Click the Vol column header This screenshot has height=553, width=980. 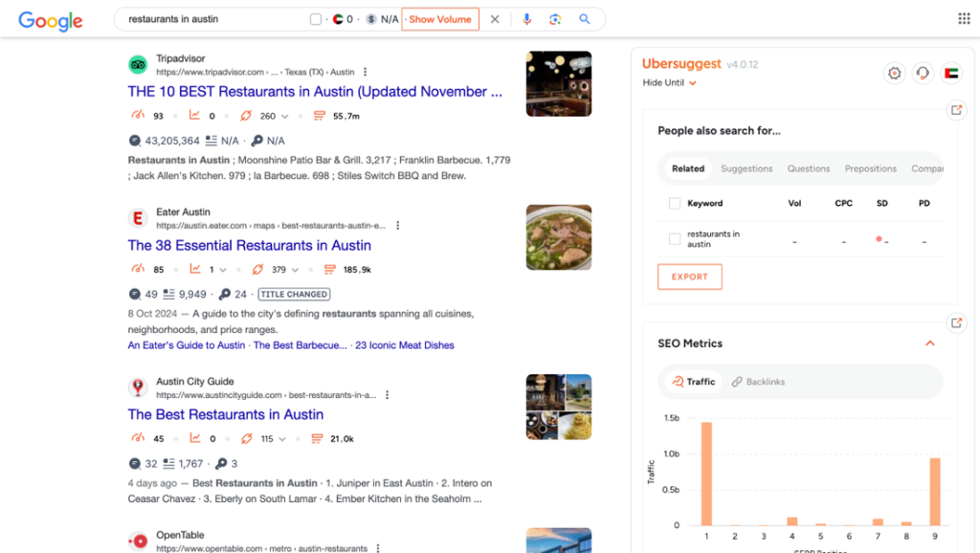pyautogui.click(x=794, y=203)
